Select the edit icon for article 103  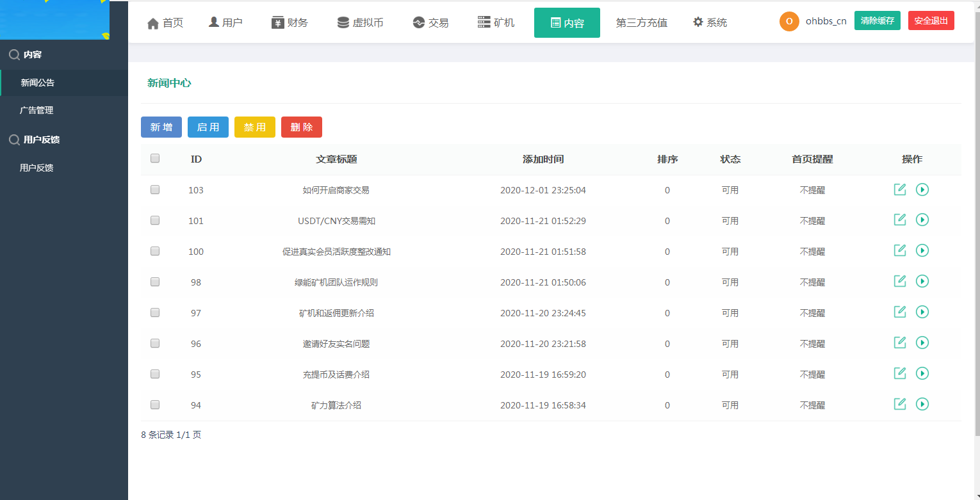coord(899,190)
